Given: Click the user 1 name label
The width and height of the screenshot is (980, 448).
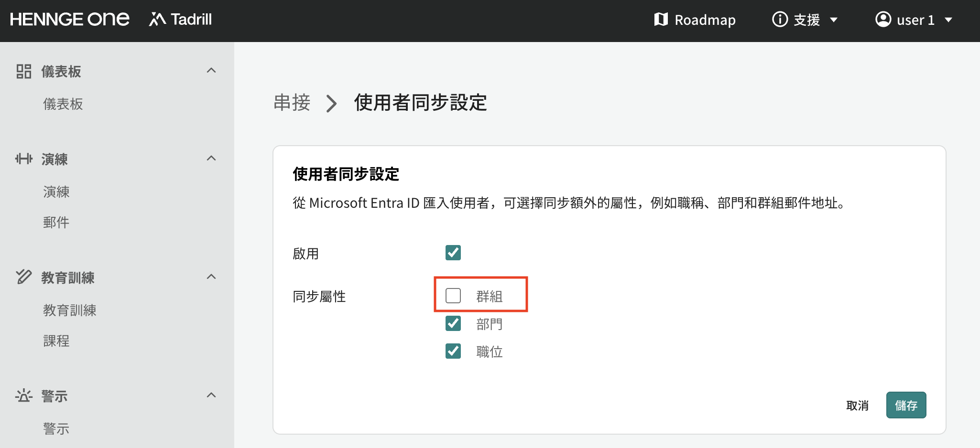Looking at the screenshot, I should coord(915,20).
